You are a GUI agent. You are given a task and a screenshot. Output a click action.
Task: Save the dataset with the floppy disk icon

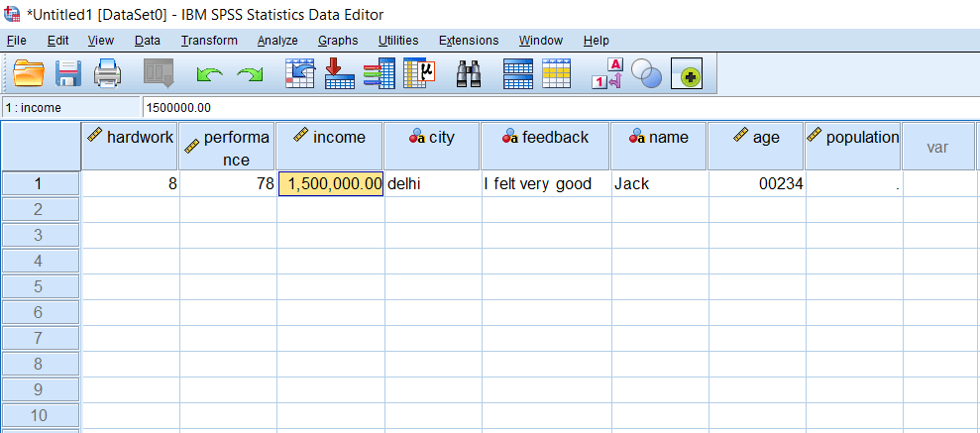(68, 73)
